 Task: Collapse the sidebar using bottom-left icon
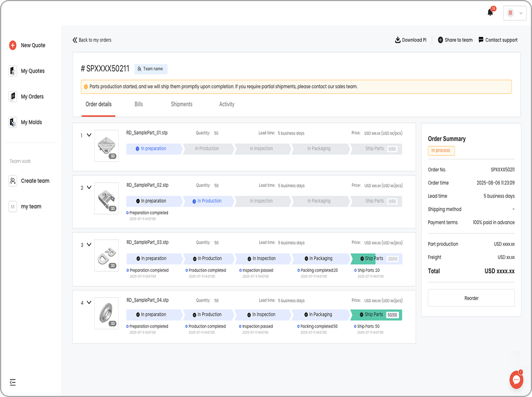[x=13, y=382]
